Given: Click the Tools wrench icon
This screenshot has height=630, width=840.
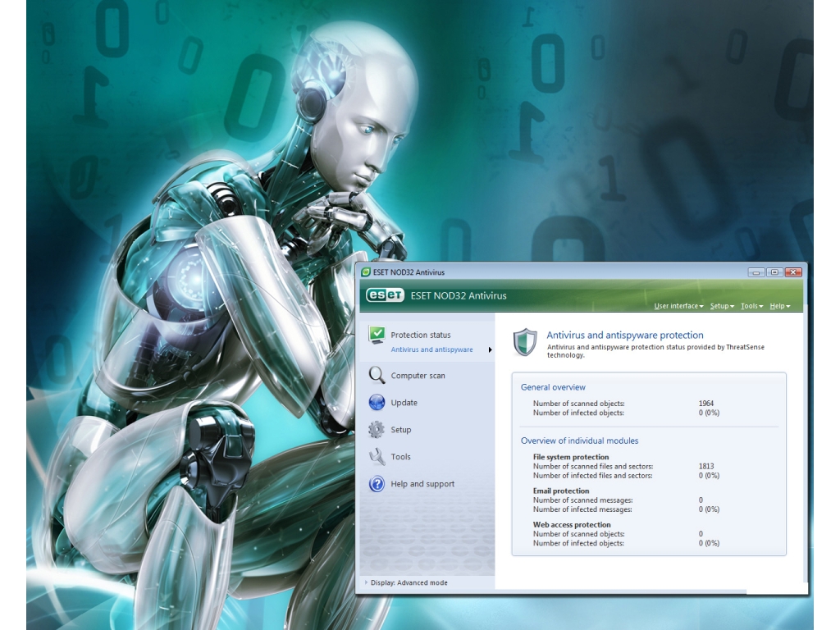Looking at the screenshot, I should [377, 456].
